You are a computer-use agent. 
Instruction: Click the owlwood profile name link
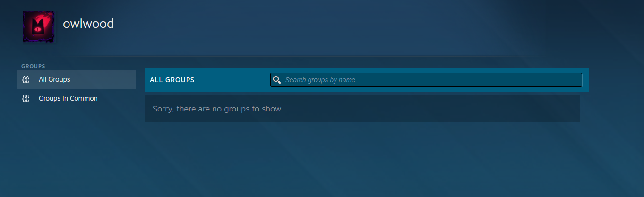pyautogui.click(x=88, y=23)
